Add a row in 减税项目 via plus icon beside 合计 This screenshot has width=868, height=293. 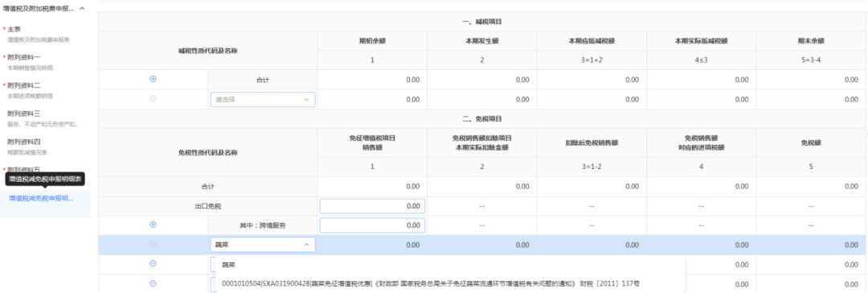pyautogui.click(x=154, y=79)
